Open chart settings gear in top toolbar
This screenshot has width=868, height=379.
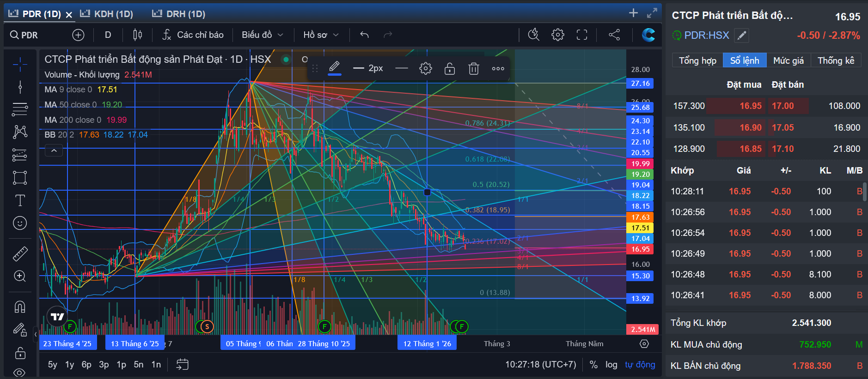click(558, 35)
